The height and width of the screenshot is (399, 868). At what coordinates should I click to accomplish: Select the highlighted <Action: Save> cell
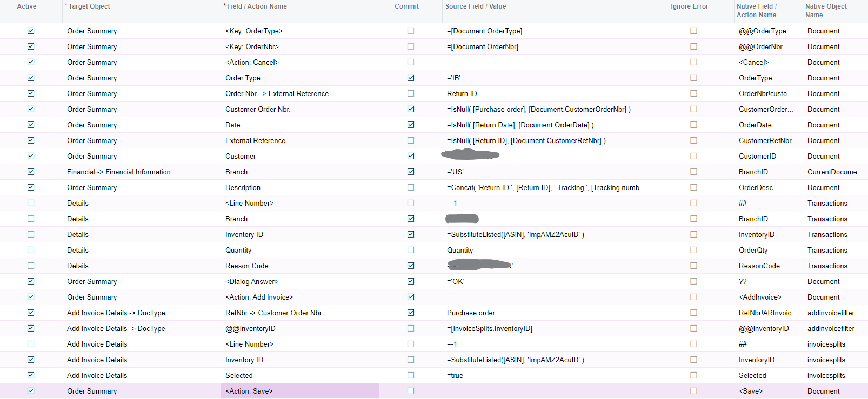(299, 391)
